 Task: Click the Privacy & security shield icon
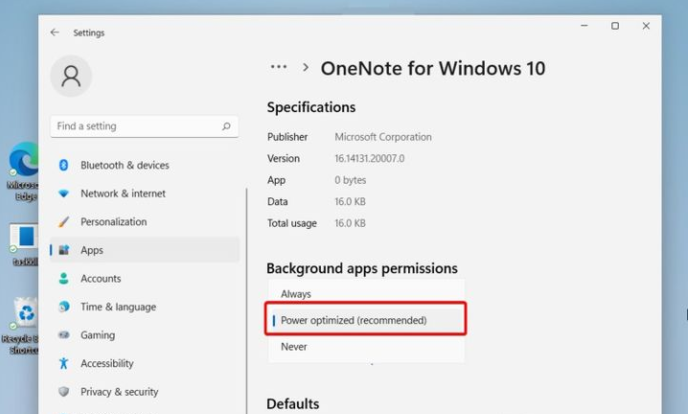point(64,391)
